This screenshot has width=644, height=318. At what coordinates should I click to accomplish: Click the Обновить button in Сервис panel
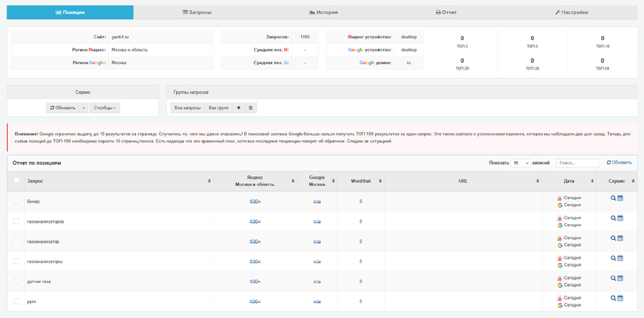(x=62, y=108)
